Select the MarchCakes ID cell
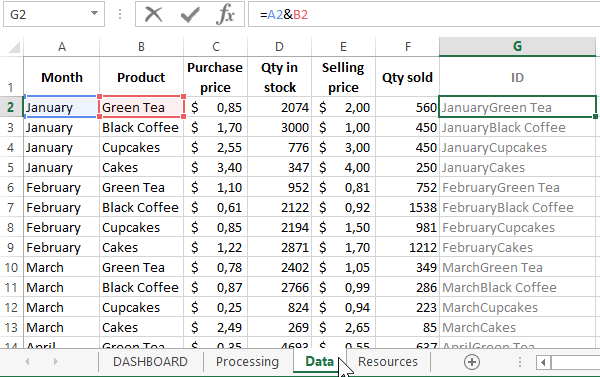The width and height of the screenshot is (600, 377). click(x=517, y=328)
